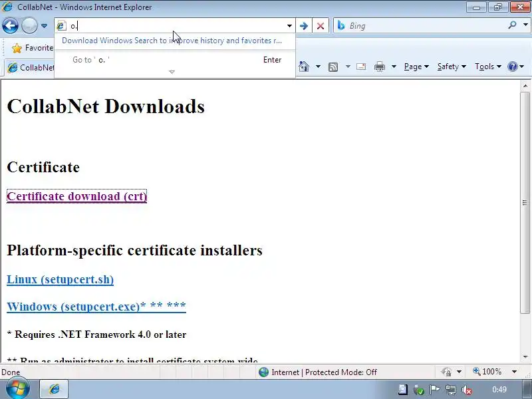This screenshot has height=399, width=532.
Task: Click the Requires .NET Framework 4.0 note
Action: 96,334
